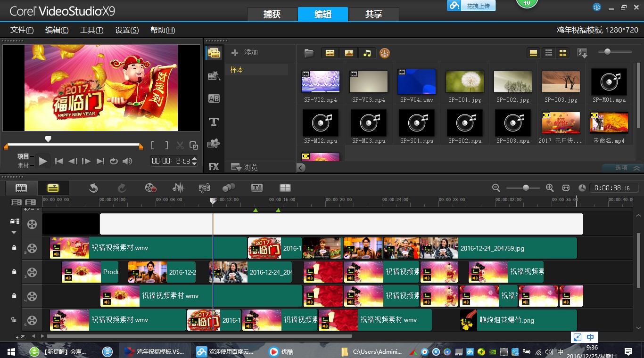Click the Add (添加) folder button
644x358 pixels.
245,52
